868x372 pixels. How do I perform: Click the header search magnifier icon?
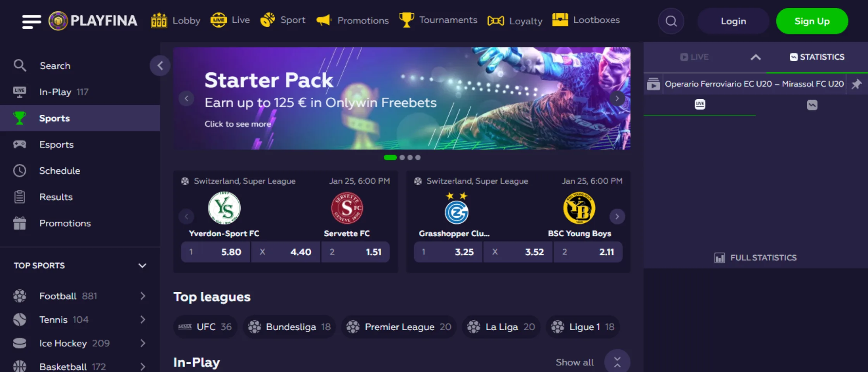[x=671, y=21]
